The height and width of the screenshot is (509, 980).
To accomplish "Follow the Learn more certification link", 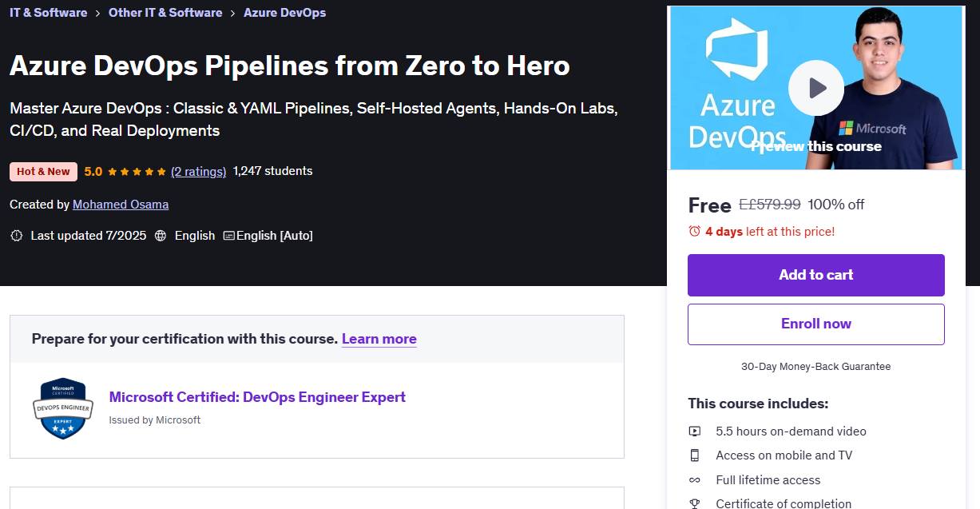I will click(x=379, y=339).
